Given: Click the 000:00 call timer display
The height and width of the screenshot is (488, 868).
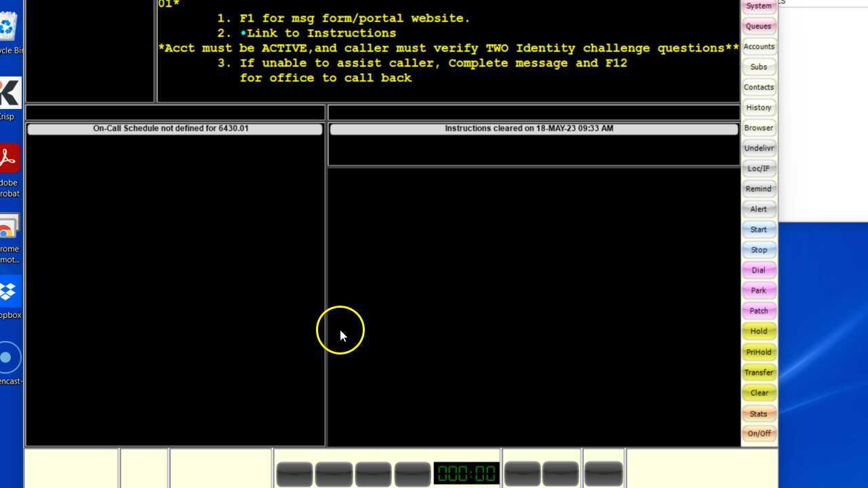Looking at the screenshot, I should pos(467,473).
